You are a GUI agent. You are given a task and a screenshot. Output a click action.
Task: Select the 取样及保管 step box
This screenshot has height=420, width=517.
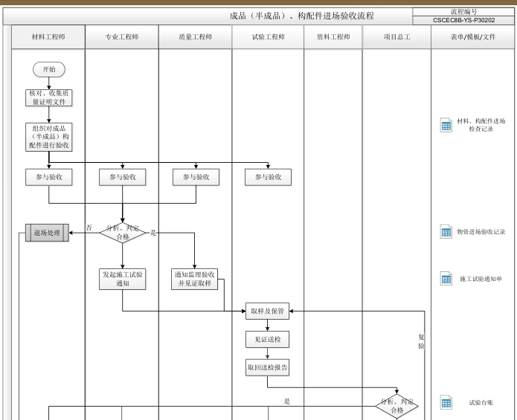[268, 311]
